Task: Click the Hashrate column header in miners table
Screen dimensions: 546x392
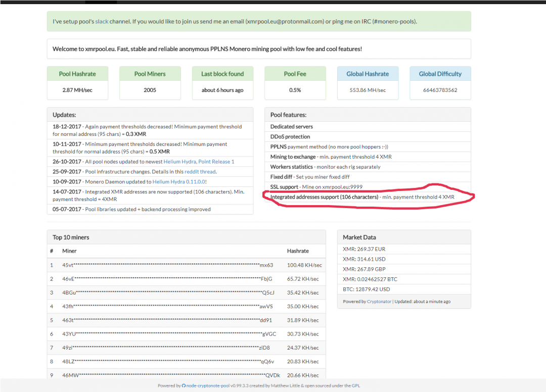Action: [x=298, y=251]
